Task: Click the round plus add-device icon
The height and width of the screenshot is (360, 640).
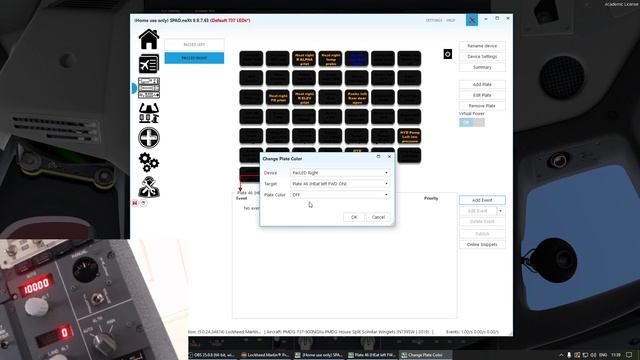Action: [149, 138]
